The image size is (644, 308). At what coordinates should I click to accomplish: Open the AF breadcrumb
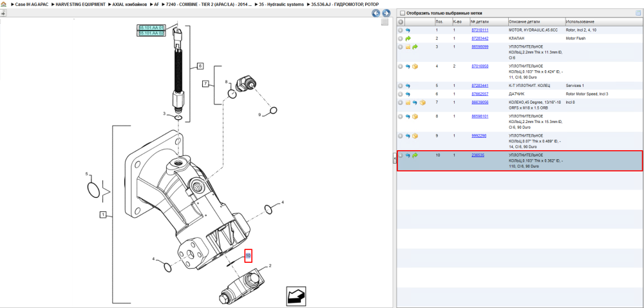coord(156,4)
